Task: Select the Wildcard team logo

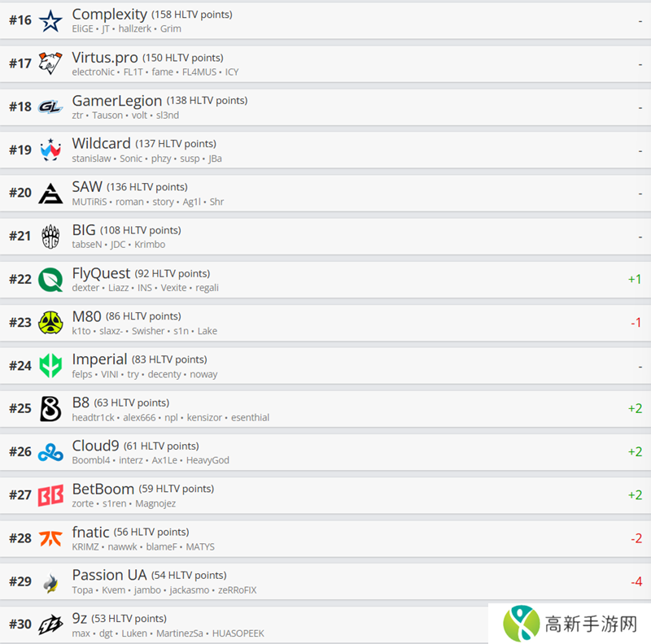Action: point(50,150)
